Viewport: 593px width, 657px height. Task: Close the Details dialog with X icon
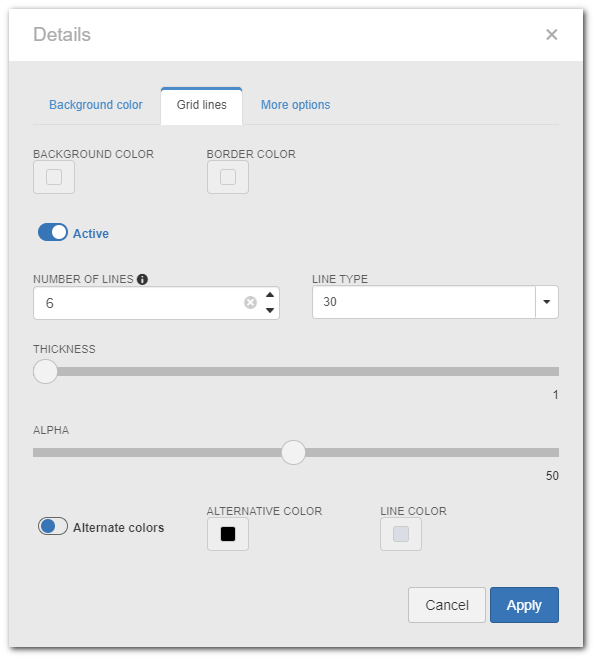pyautogui.click(x=552, y=34)
